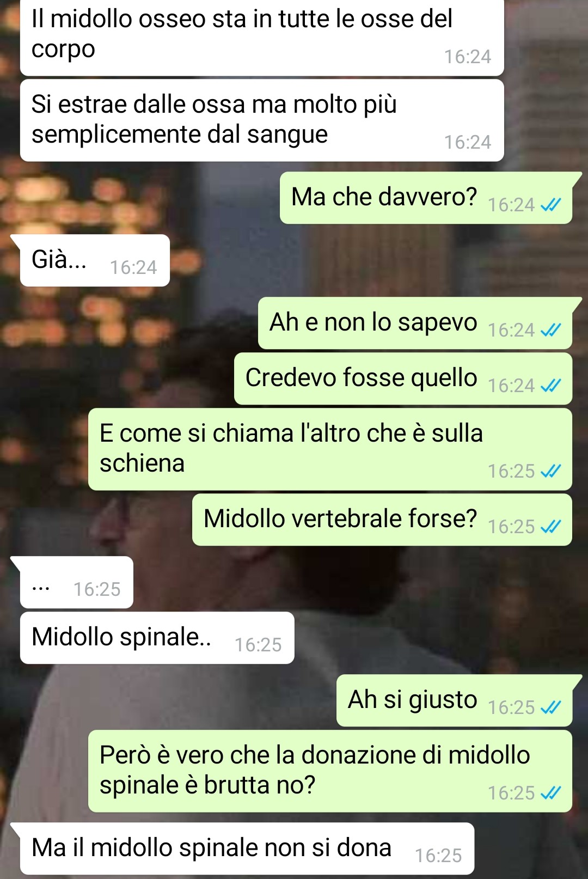Image resolution: width=588 pixels, height=879 pixels.
Task: Tap the double-check on 'Midollo vertebrale forse?'
Action: pyautogui.click(x=550, y=527)
